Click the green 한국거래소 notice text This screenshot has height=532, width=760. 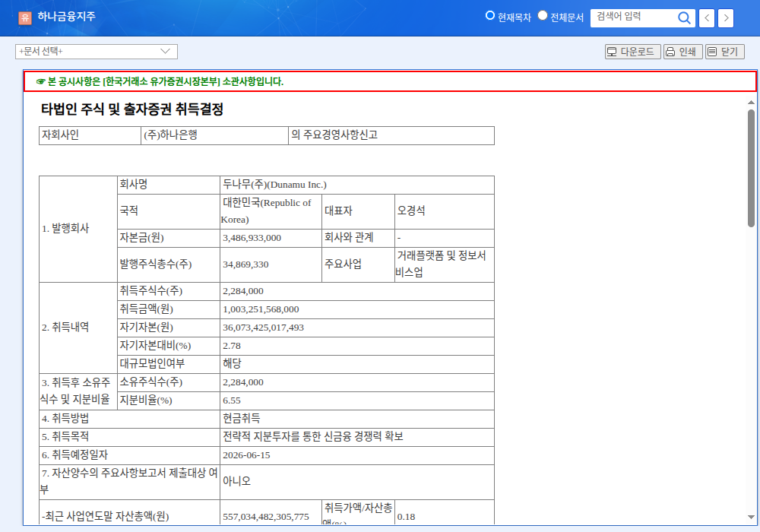(160, 81)
